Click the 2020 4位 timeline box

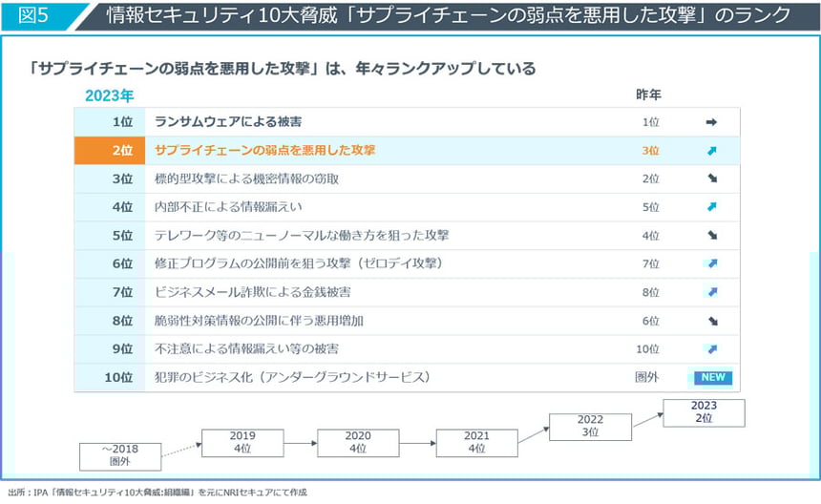(x=358, y=443)
